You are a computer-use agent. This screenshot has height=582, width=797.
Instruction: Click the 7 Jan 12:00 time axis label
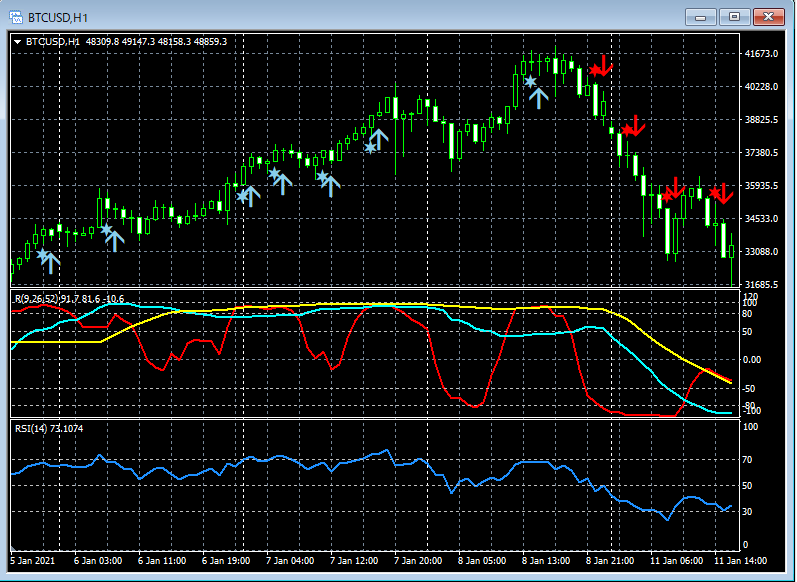[354, 561]
